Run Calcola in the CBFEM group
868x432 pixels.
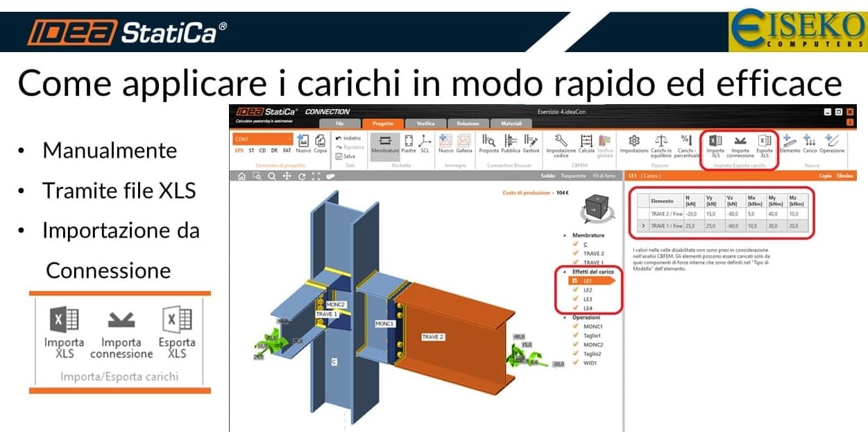point(586,143)
